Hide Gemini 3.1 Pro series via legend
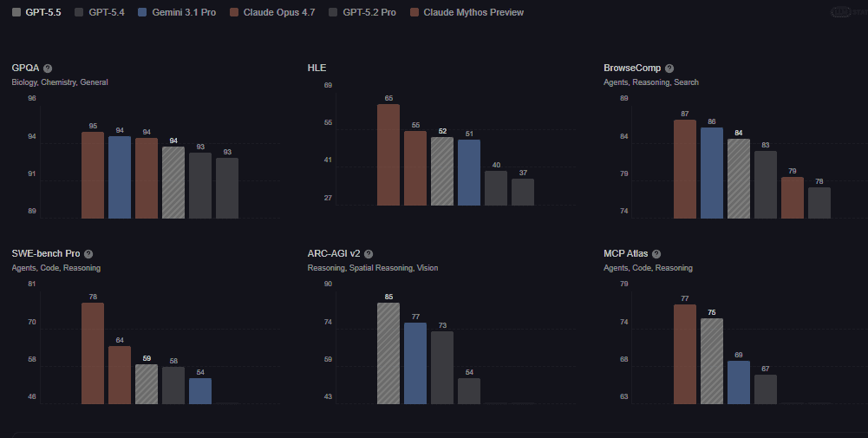 [x=177, y=12]
